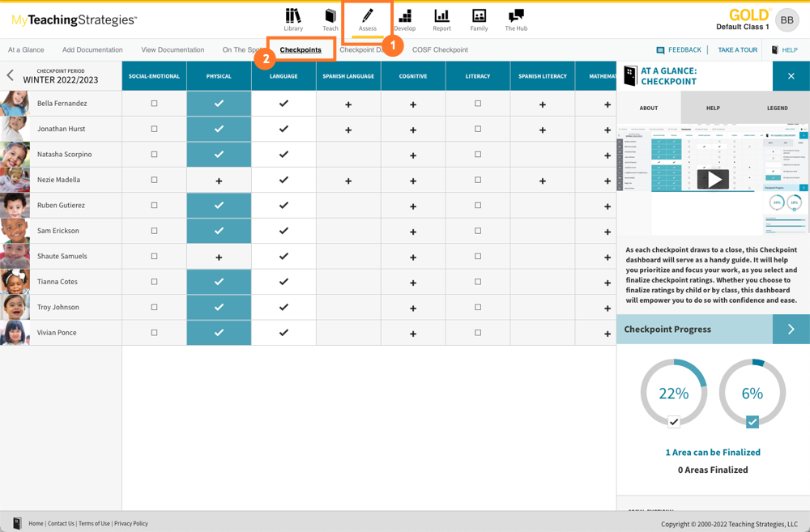Viewport: 810px width, 532px height.
Task: Switch to the Checkpoints tab
Action: point(301,50)
